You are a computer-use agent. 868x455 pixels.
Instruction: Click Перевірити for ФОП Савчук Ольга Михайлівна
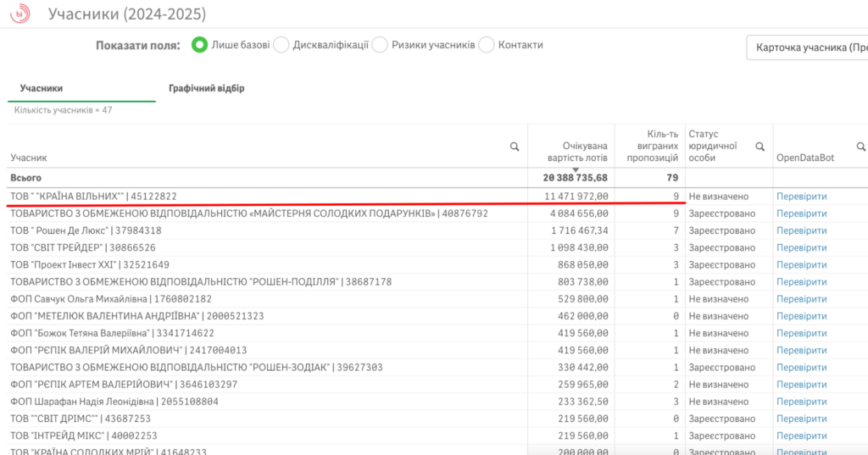(x=801, y=299)
